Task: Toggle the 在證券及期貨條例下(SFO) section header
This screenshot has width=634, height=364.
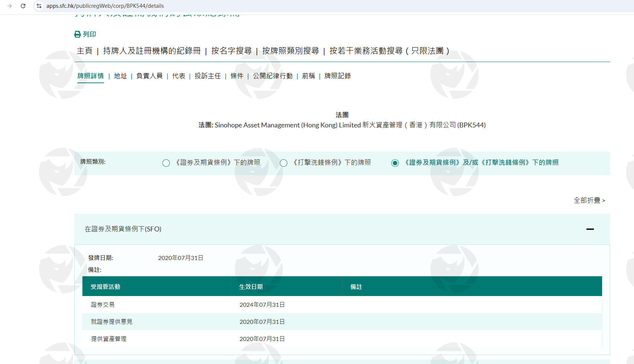Action: point(123,229)
